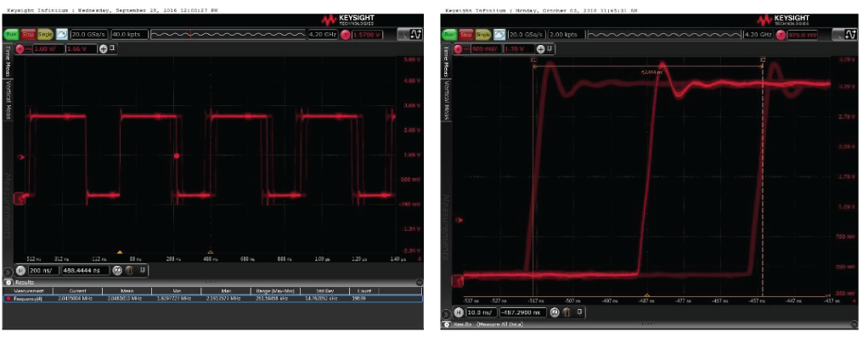Open Time Meas tab in left window

(8, 60)
